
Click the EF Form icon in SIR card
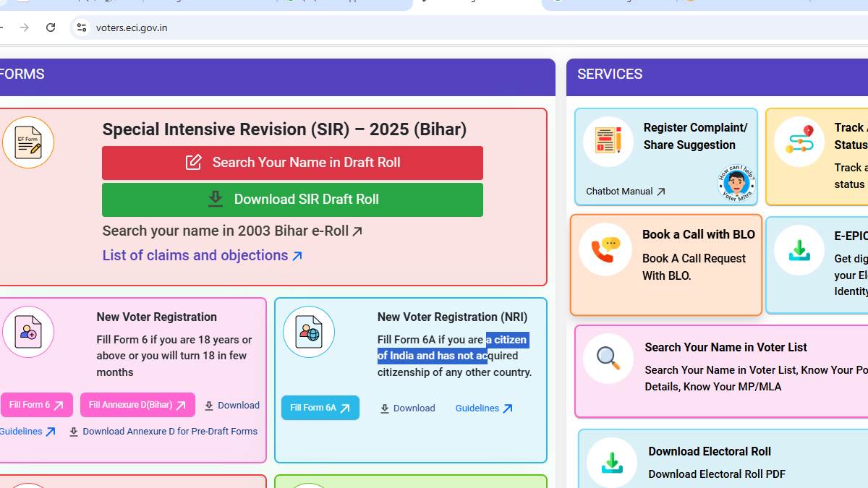28,142
